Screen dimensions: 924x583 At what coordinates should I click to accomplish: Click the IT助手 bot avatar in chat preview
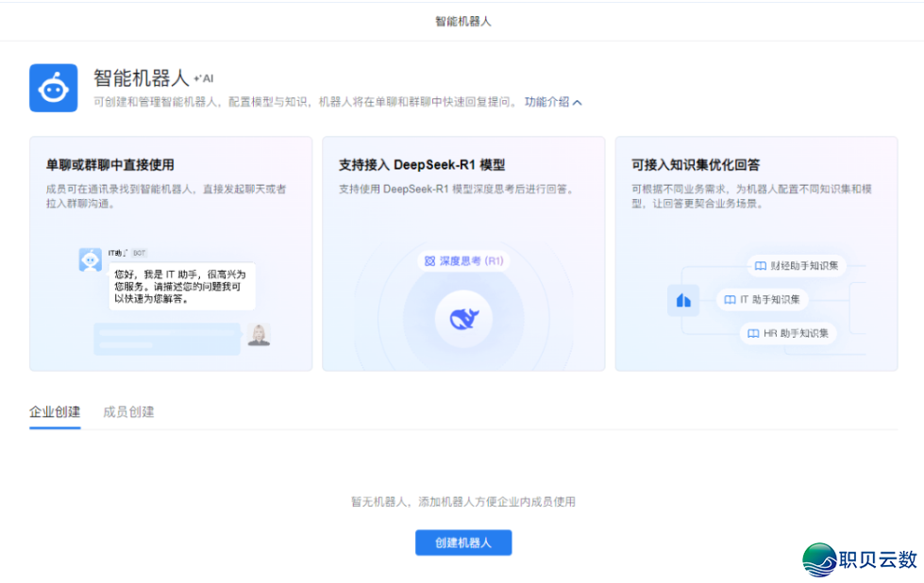pyautogui.click(x=90, y=259)
